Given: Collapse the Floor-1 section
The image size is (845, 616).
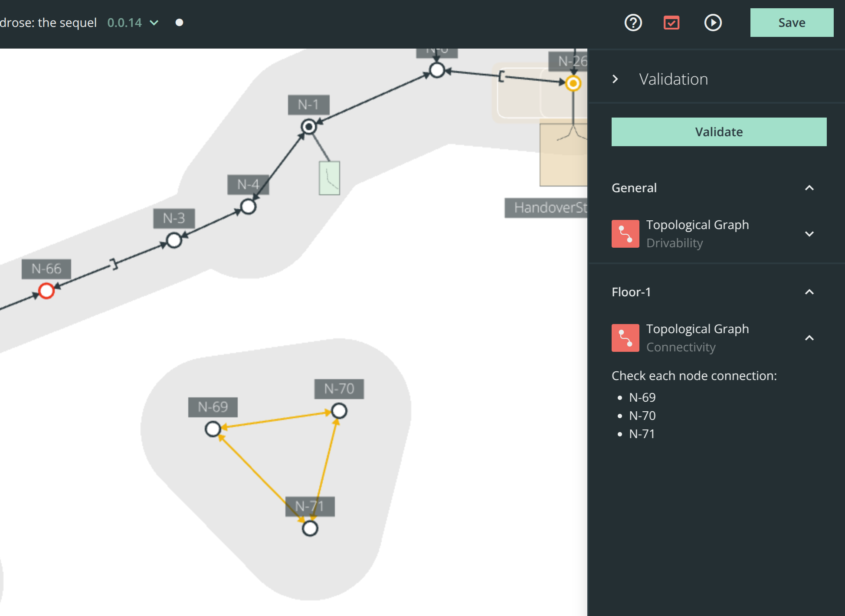Looking at the screenshot, I should click(x=809, y=292).
